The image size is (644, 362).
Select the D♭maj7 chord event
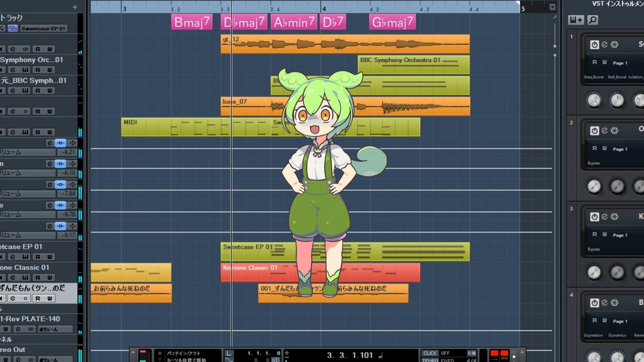tap(244, 22)
